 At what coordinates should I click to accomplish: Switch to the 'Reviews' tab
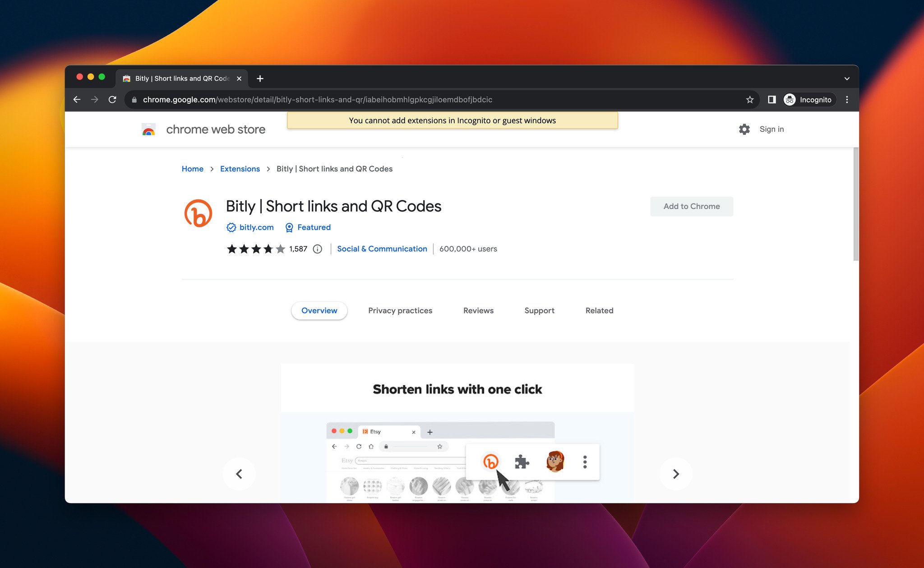478,310
